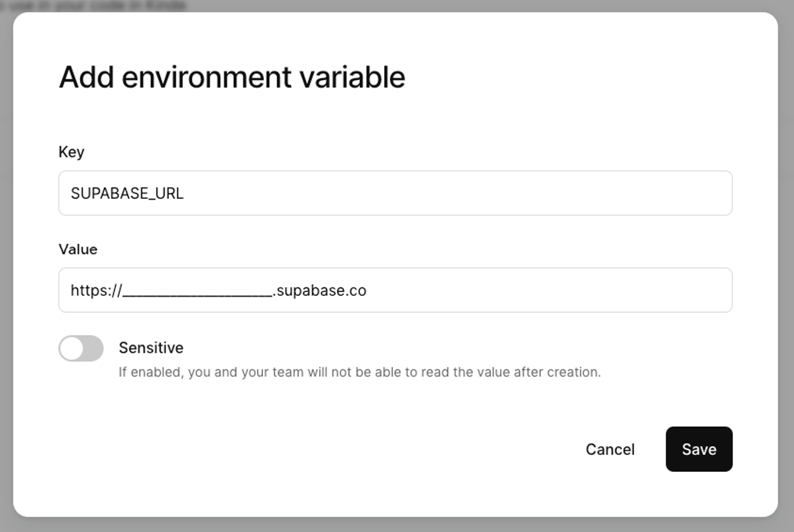Click the Value field label

point(78,249)
